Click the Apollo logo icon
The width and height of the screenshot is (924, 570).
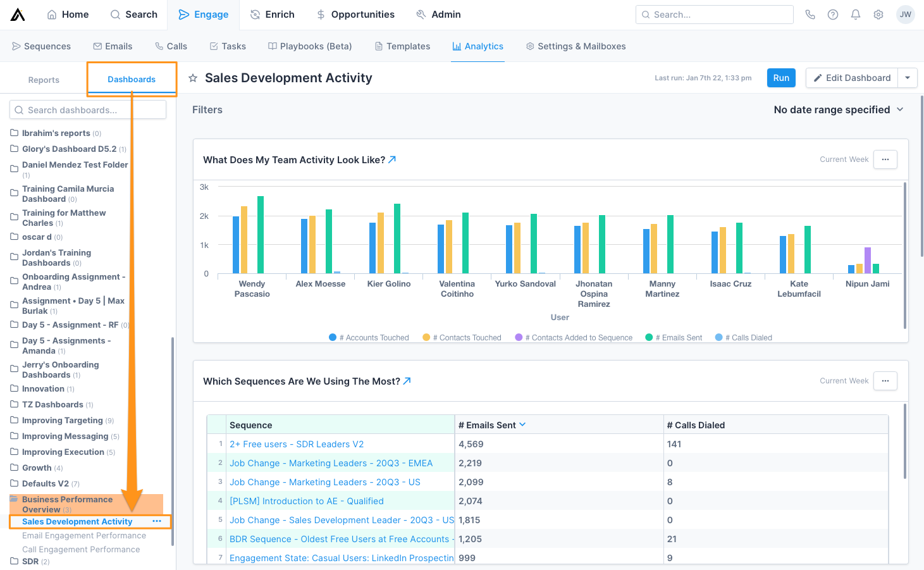(18, 15)
